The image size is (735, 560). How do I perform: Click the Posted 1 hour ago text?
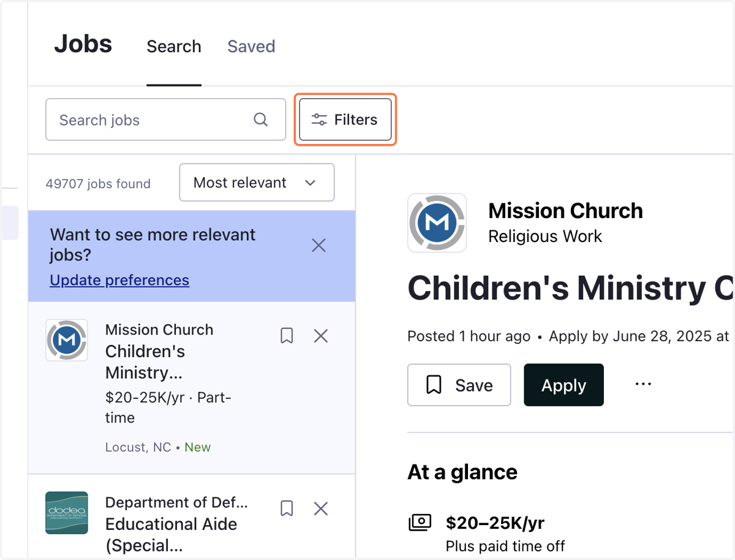pyautogui.click(x=469, y=336)
